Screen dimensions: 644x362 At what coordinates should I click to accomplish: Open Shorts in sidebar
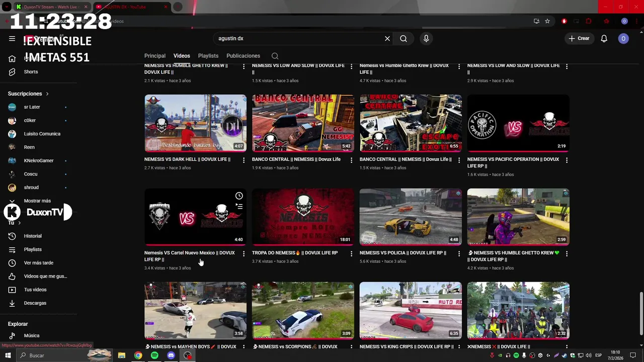(31, 72)
